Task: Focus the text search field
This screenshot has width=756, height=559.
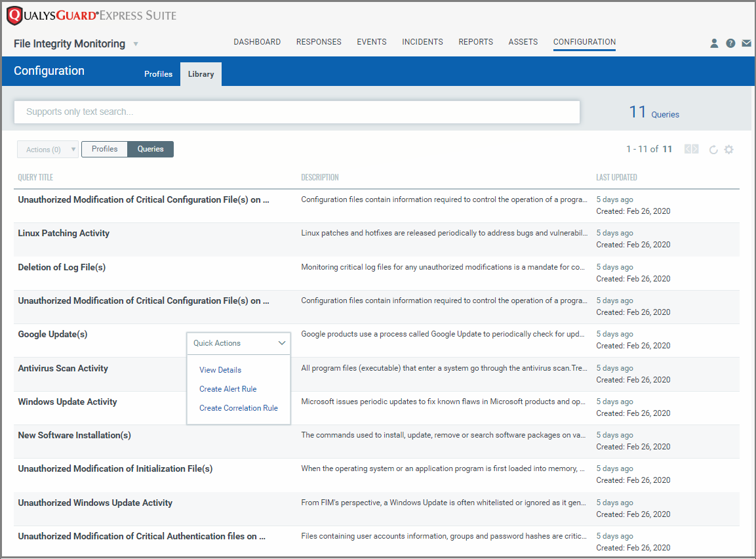Action: [297, 112]
